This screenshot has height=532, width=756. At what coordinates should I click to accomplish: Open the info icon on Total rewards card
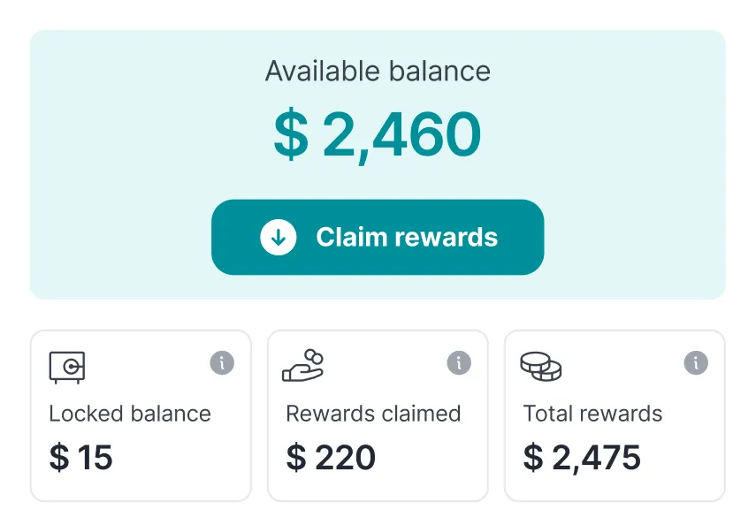(696, 362)
